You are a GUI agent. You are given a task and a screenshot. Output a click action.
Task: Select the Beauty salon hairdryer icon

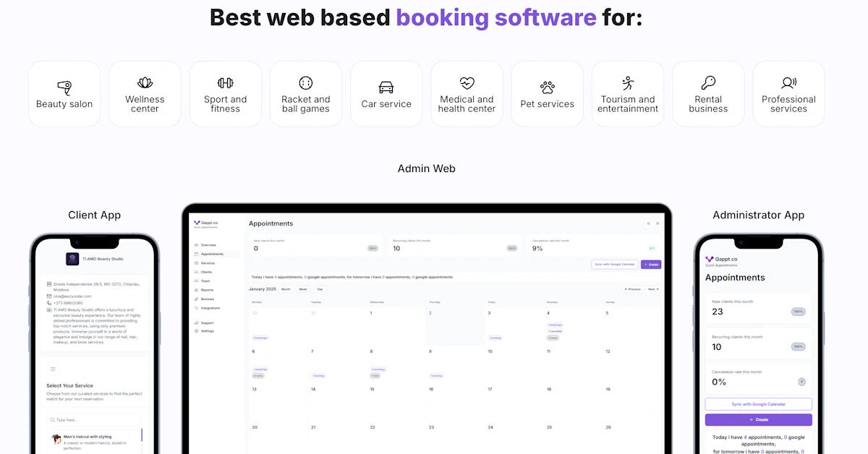point(64,87)
